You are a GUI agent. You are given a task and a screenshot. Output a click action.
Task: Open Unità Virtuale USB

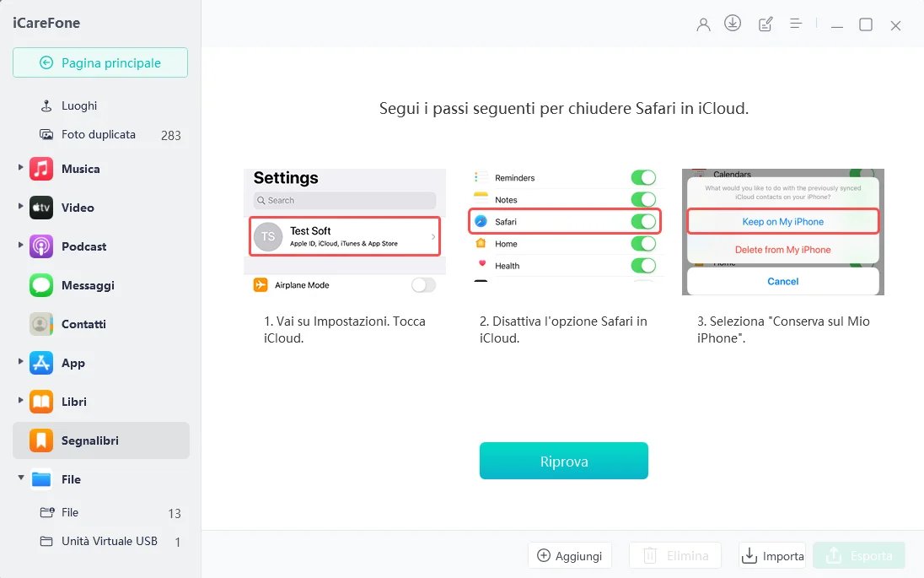click(x=110, y=542)
